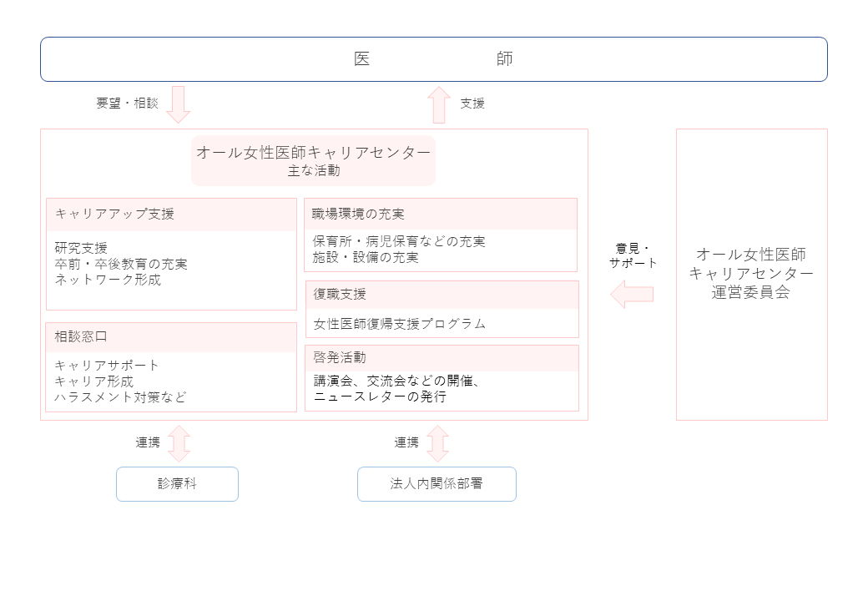
Task: Select the 医師 box at top
Action: [433, 59]
